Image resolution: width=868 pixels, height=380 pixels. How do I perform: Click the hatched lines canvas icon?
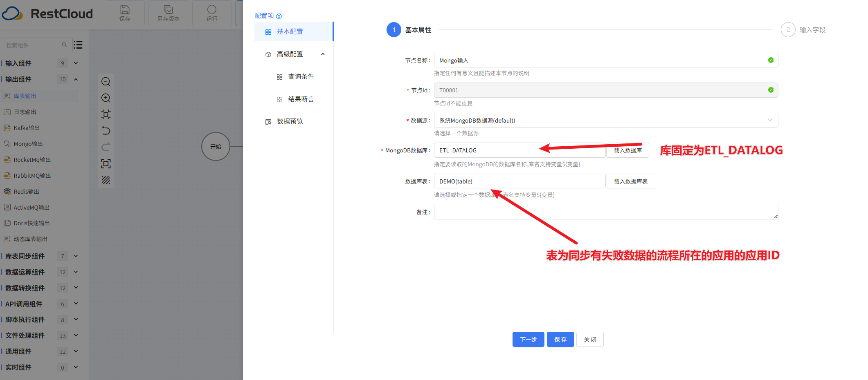pyautogui.click(x=106, y=180)
